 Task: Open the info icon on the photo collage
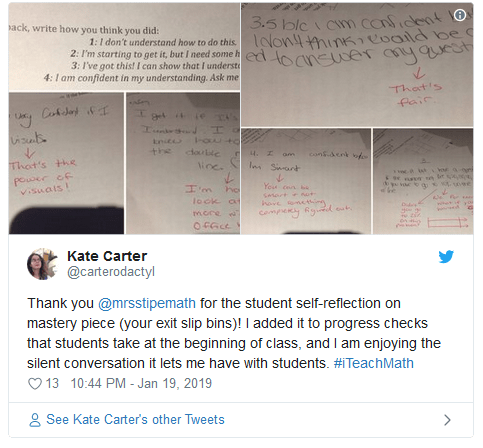(x=460, y=15)
